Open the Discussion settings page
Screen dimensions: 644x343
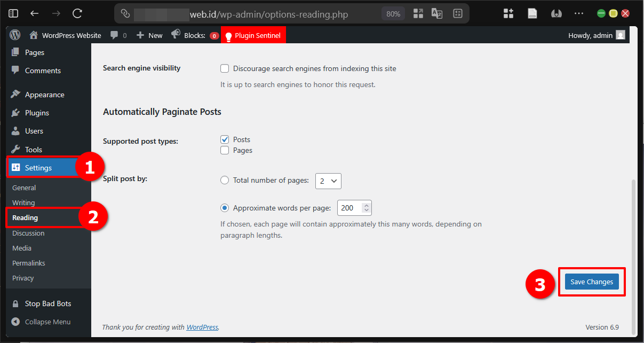pyautogui.click(x=28, y=233)
